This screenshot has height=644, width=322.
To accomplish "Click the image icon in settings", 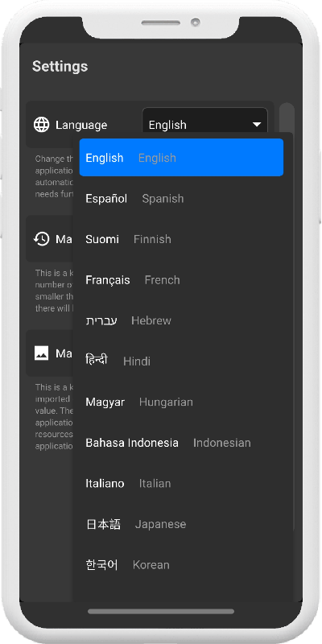I will tap(42, 353).
